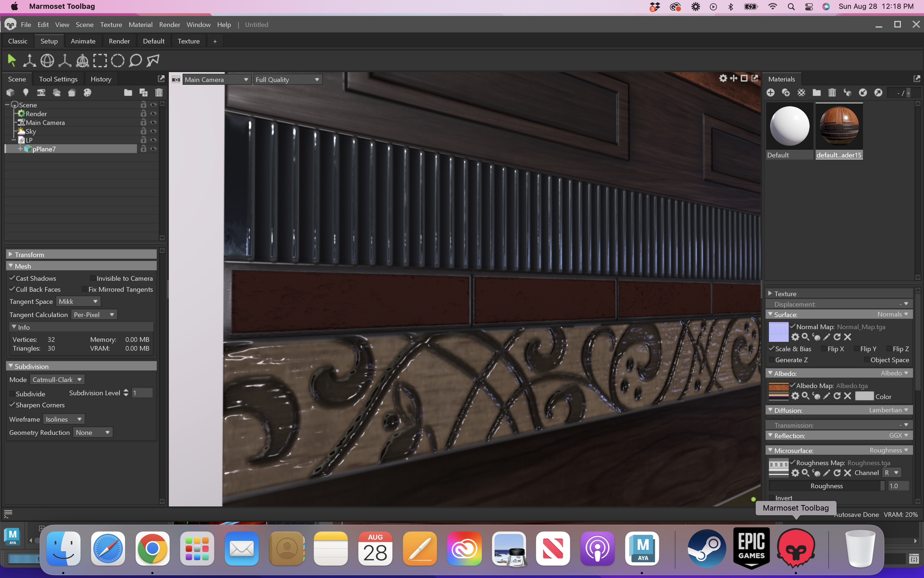Image resolution: width=924 pixels, height=578 pixels.
Task: Click the Normal Map texture thumbnail
Action: [x=778, y=332]
